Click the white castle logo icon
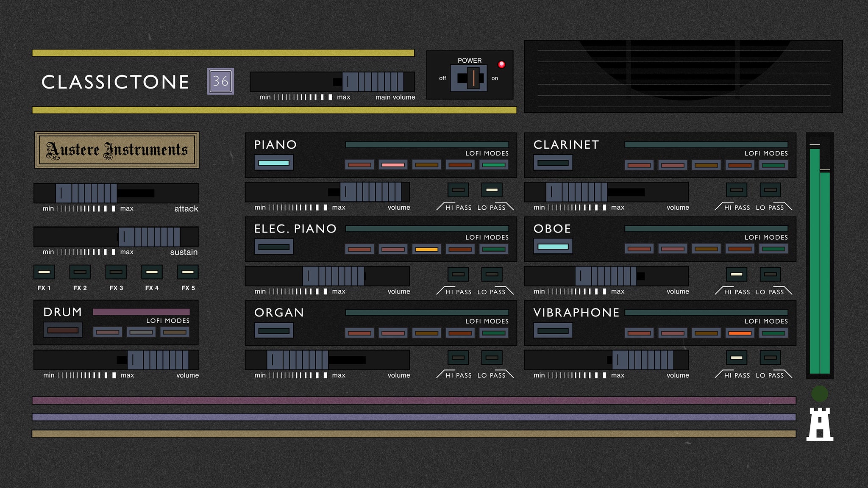Viewport: 868px width, 488px height. pos(819,424)
